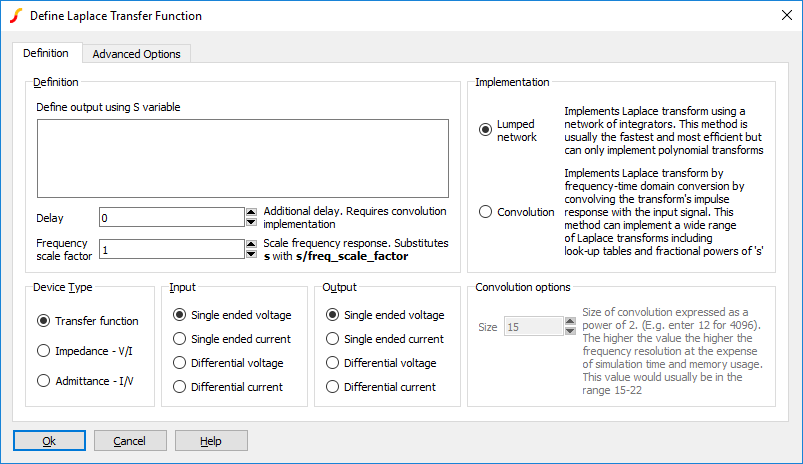Open Help for this dialog
803x464 pixels.
(x=211, y=441)
